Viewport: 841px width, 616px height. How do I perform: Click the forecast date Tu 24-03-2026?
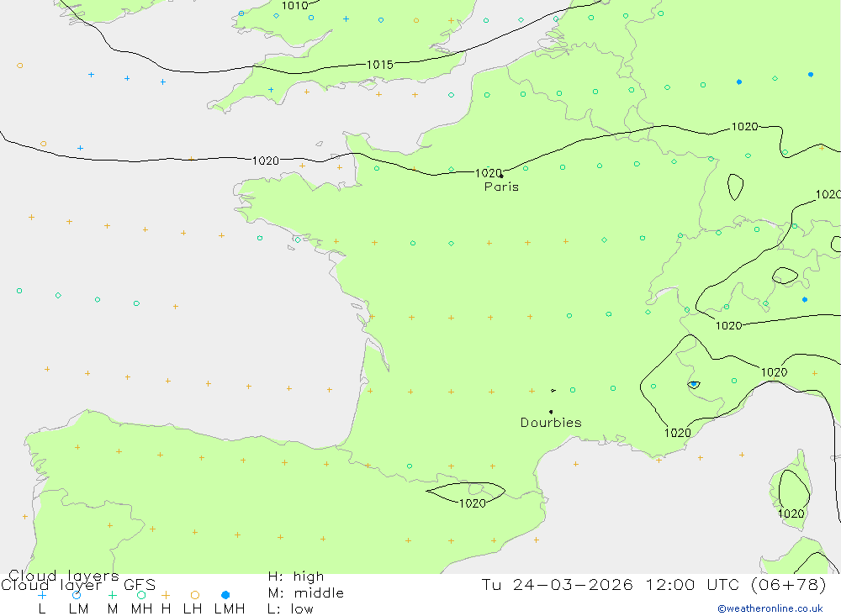pyautogui.click(x=557, y=584)
